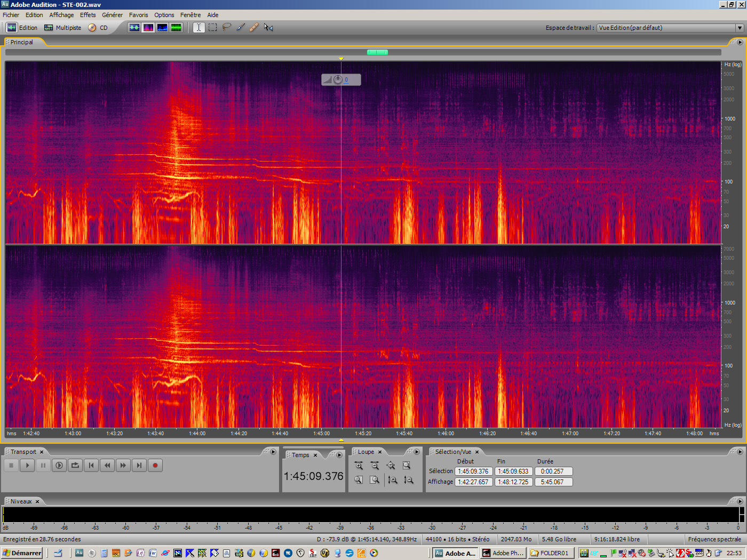
Task: Choose the Spot Healing bandage tool
Action: click(254, 27)
